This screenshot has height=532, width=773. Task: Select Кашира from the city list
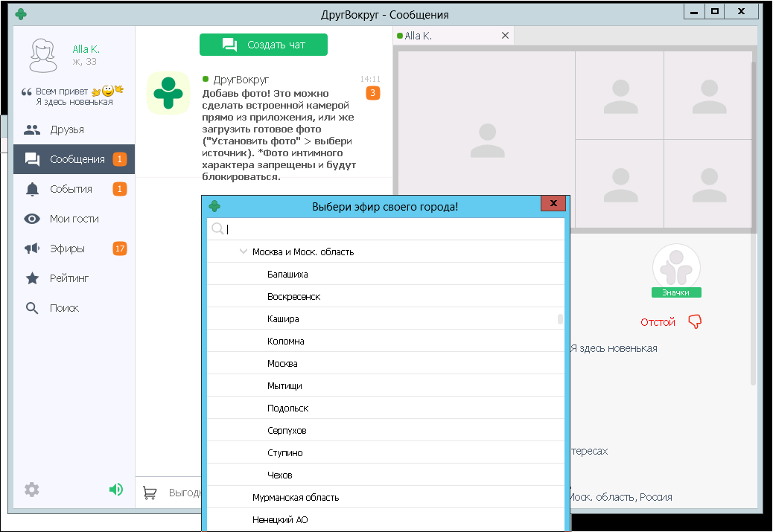click(x=386, y=318)
